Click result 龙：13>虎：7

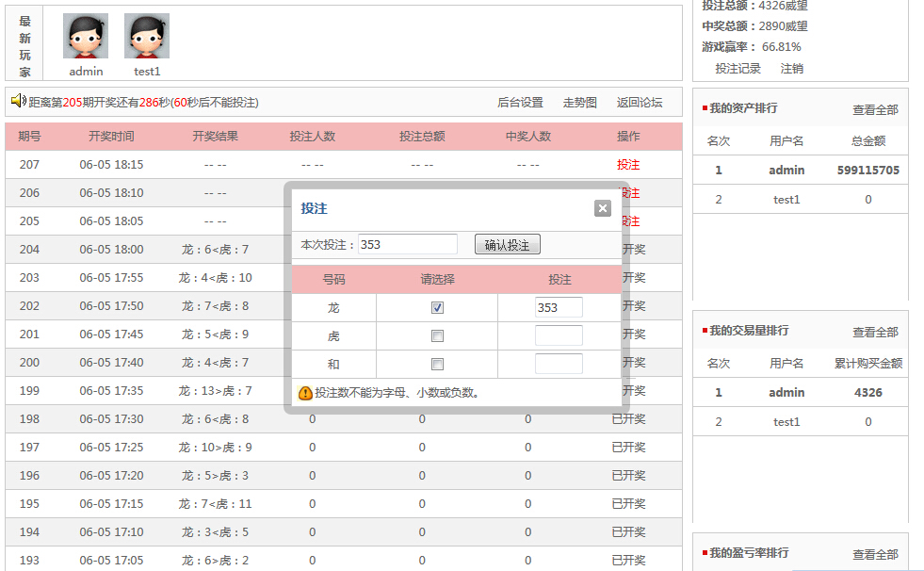pos(215,391)
